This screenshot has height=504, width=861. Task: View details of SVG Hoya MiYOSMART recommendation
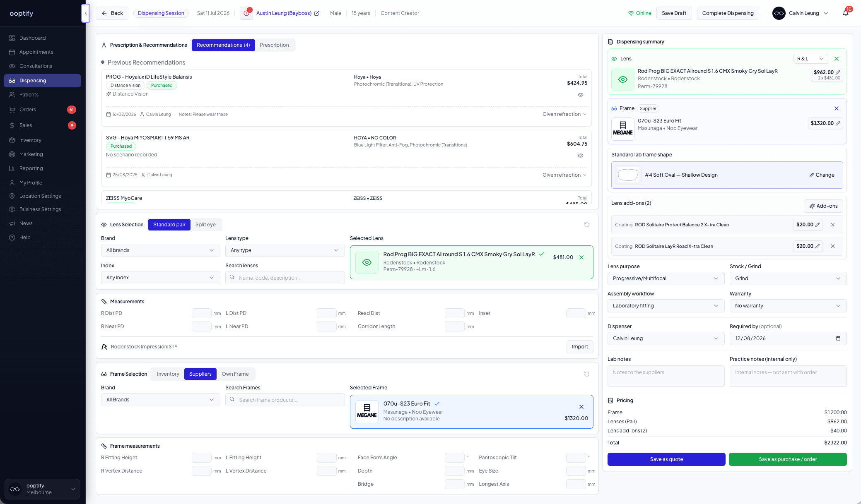click(581, 156)
